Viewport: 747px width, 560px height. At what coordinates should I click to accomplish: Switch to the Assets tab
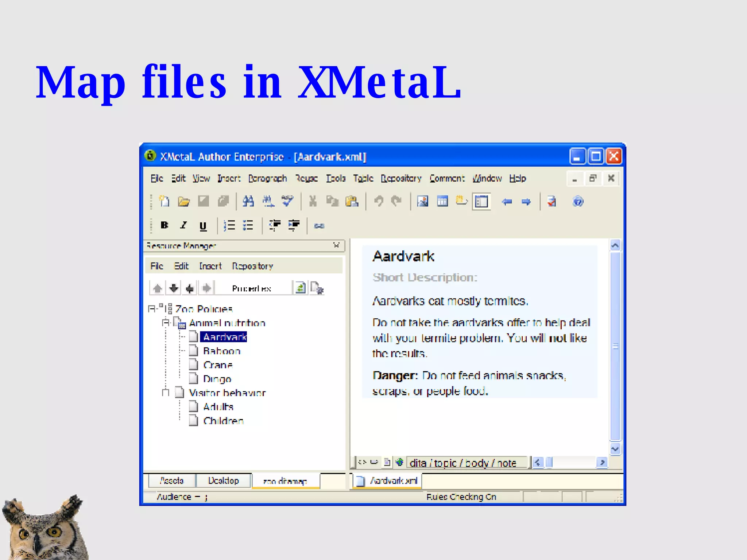(171, 481)
